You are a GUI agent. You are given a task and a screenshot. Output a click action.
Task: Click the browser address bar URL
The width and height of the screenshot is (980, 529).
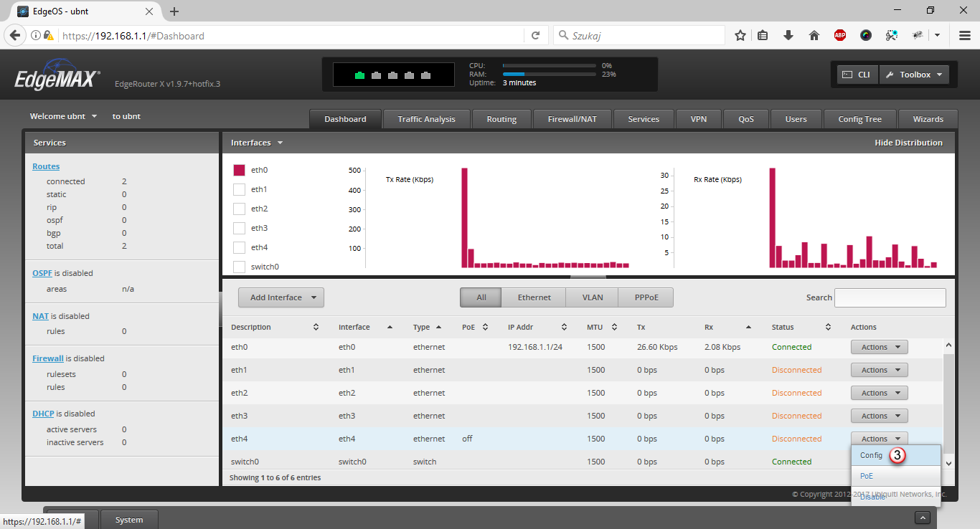(291, 35)
